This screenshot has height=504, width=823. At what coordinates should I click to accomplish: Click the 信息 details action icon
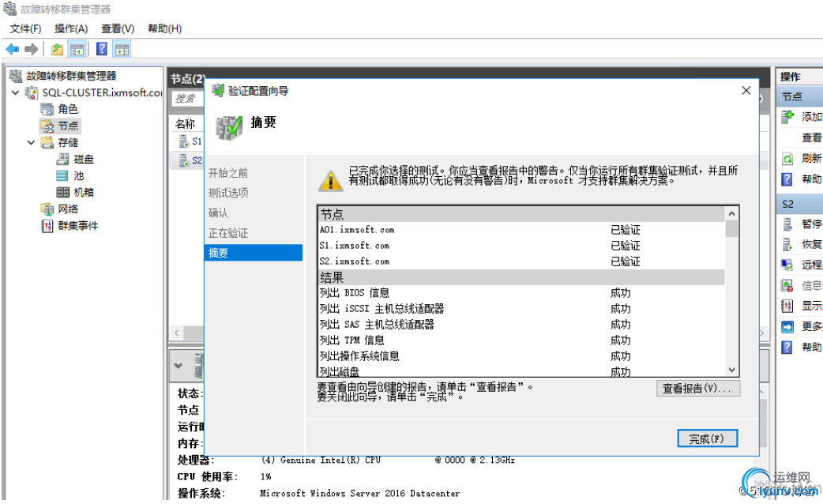(x=787, y=286)
